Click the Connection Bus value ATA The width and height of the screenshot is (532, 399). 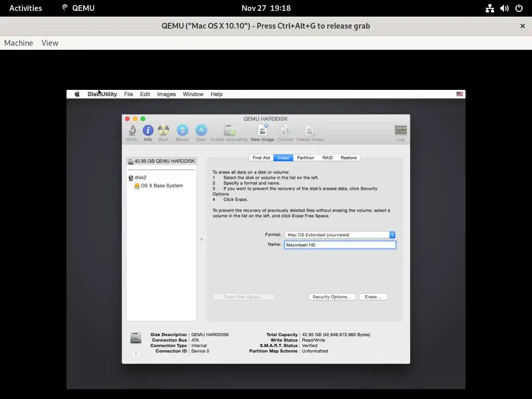(195, 340)
